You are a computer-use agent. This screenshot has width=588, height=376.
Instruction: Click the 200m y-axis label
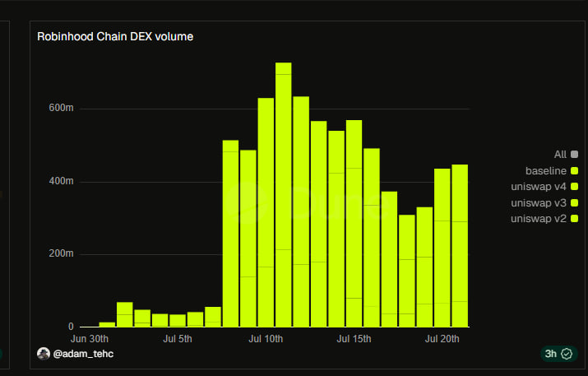61,253
